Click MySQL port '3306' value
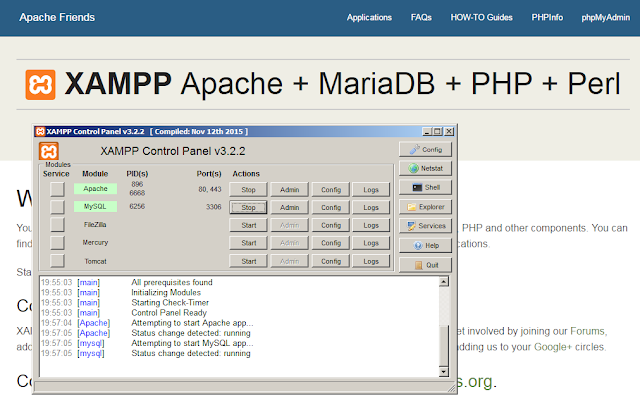This screenshot has height=401, width=640. point(213,207)
